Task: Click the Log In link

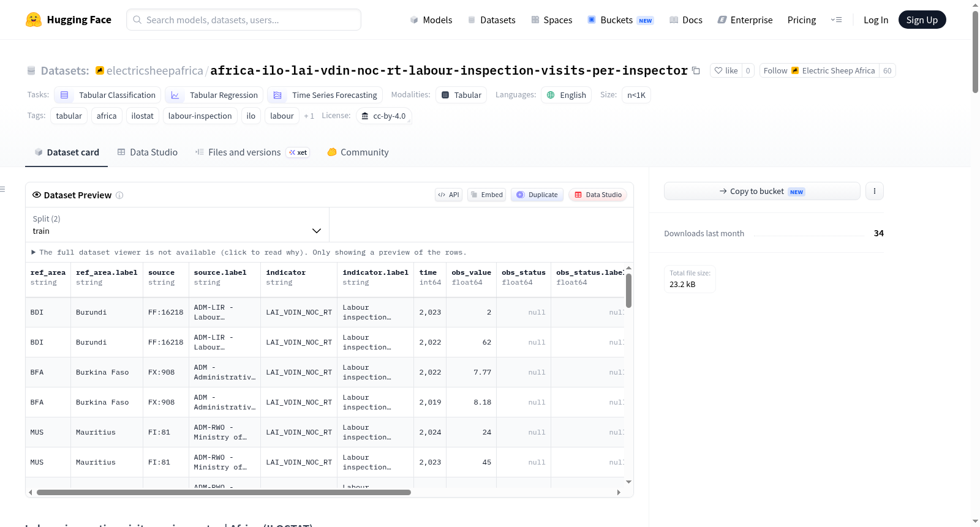Action: (876, 20)
